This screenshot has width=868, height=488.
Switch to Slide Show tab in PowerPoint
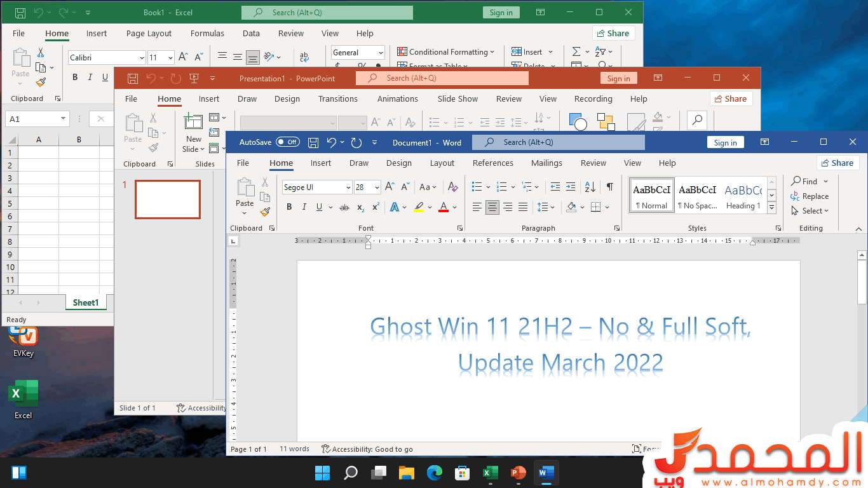click(x=458, y=99)
